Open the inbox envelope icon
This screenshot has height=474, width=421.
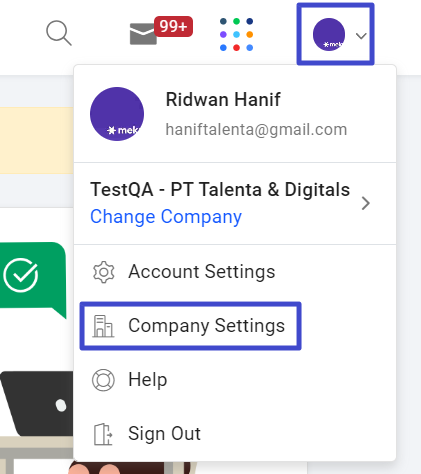pyautogui.click(x=143, y=34)
